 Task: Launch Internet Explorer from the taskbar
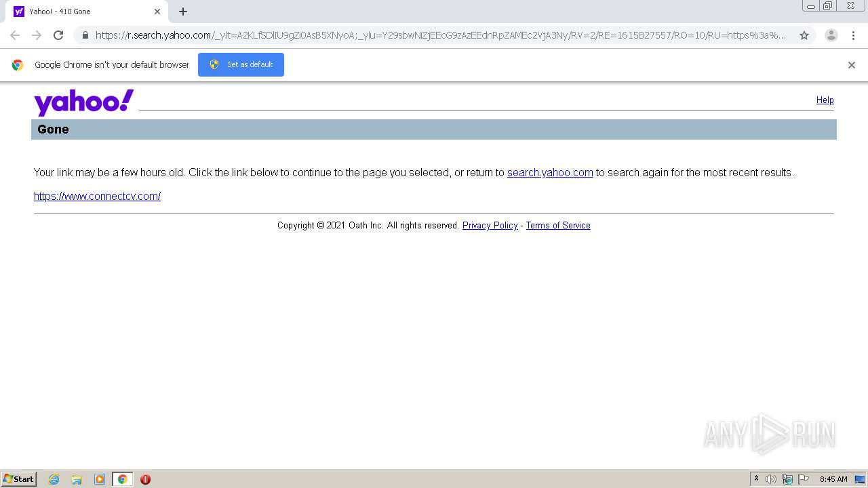click(x=54, y=479)
